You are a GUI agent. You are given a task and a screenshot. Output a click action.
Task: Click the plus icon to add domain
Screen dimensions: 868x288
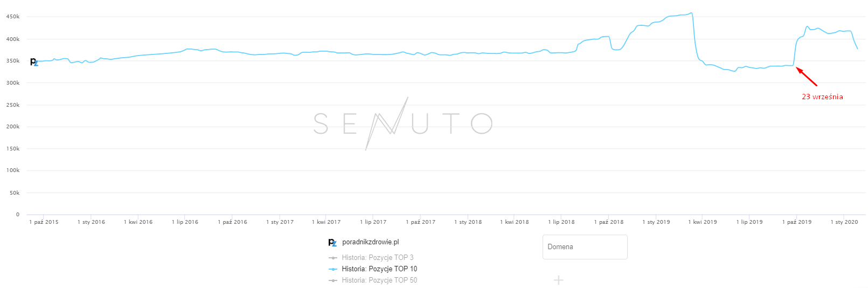(x=559, y=280)
